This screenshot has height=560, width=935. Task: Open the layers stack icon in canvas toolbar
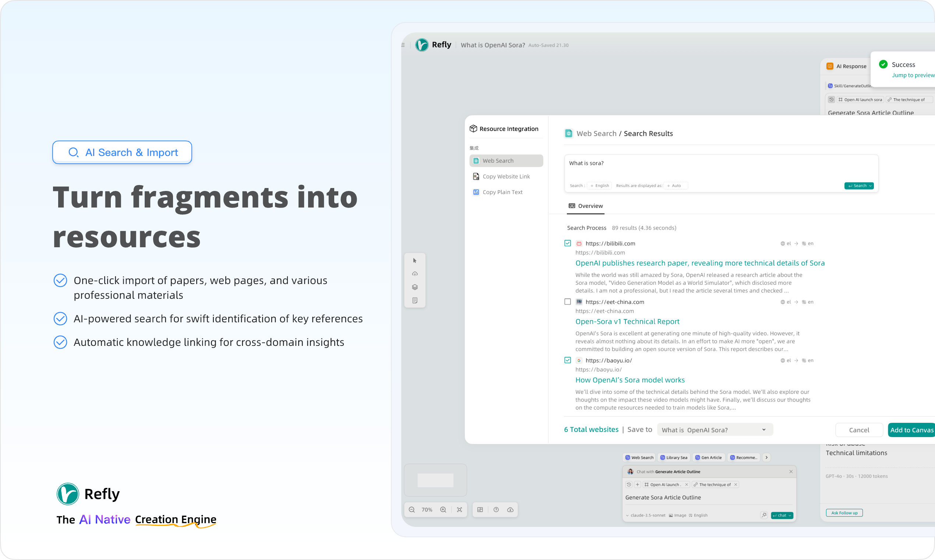pyautogui.click(x=414, y=287)
